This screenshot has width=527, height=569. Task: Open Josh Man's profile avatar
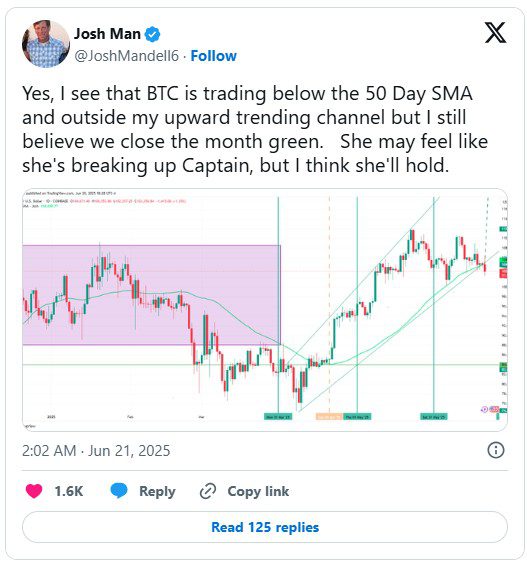click(x=46, y=44)
